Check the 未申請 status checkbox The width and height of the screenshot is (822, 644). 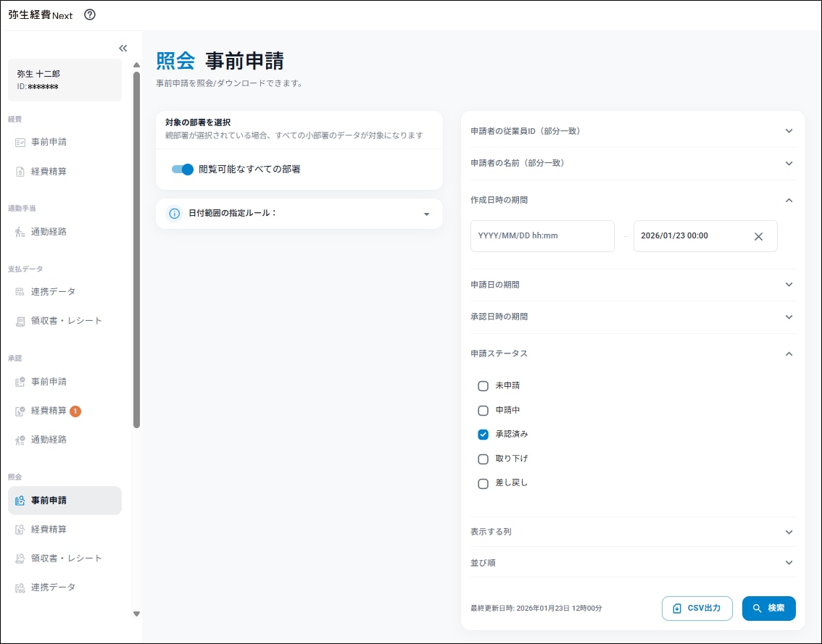click(x=483, y=386)
